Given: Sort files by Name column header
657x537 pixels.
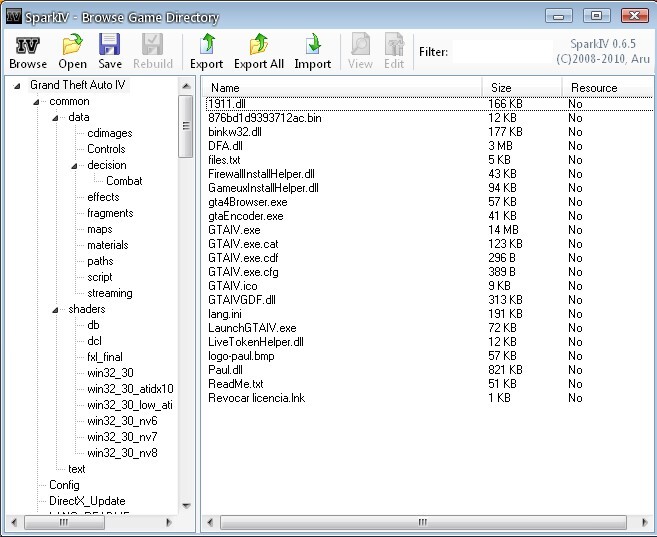Looking at the screenshot, I should (342, 88).
